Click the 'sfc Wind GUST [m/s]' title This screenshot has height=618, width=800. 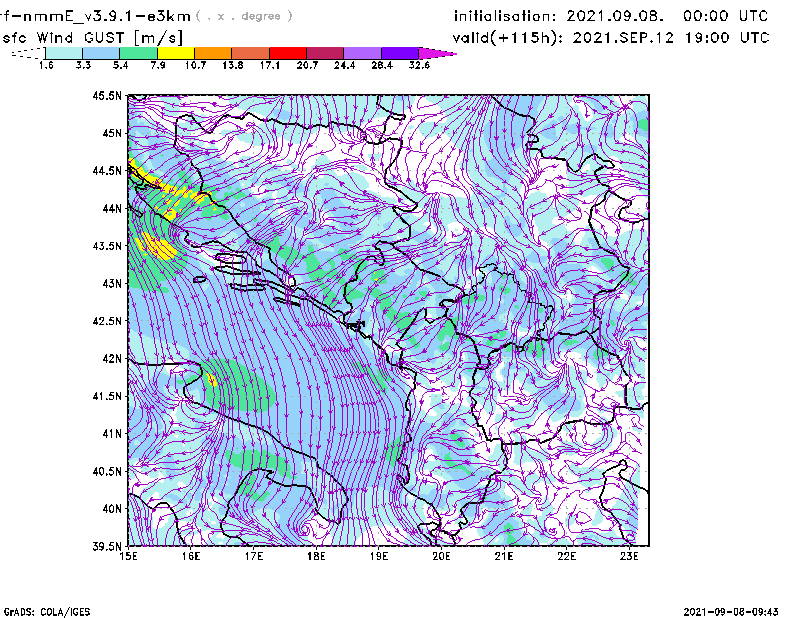click(92, 38)
